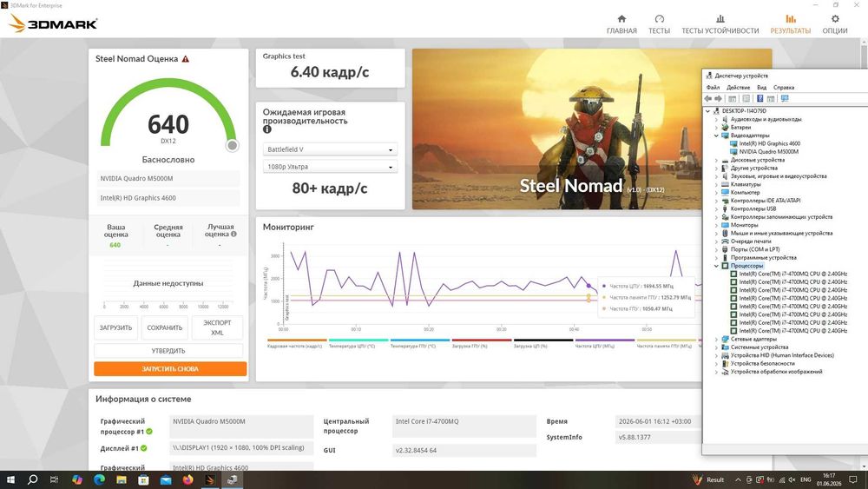
Task: Expand the Сетевые адаптеры node
Action: click(716, 339)
